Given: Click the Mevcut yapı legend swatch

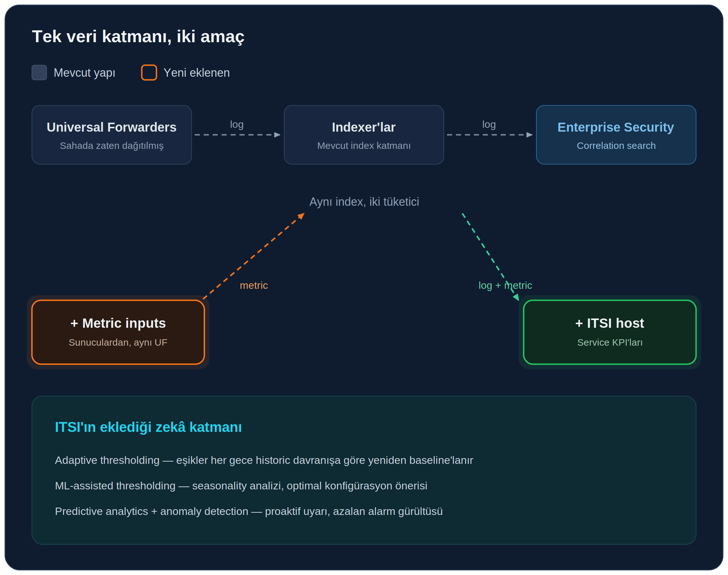Looking at the screenshot, I should pyautogui.click(x=39, y=73).
